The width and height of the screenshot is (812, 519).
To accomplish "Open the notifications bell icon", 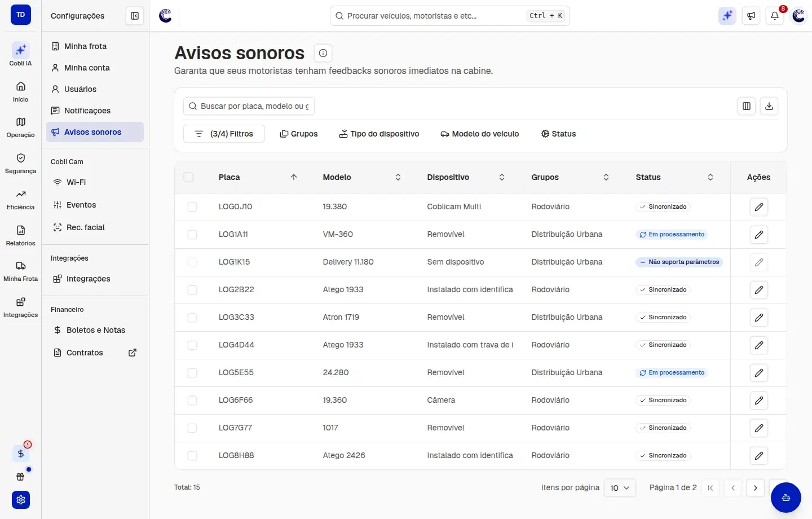I will point(775,16).
